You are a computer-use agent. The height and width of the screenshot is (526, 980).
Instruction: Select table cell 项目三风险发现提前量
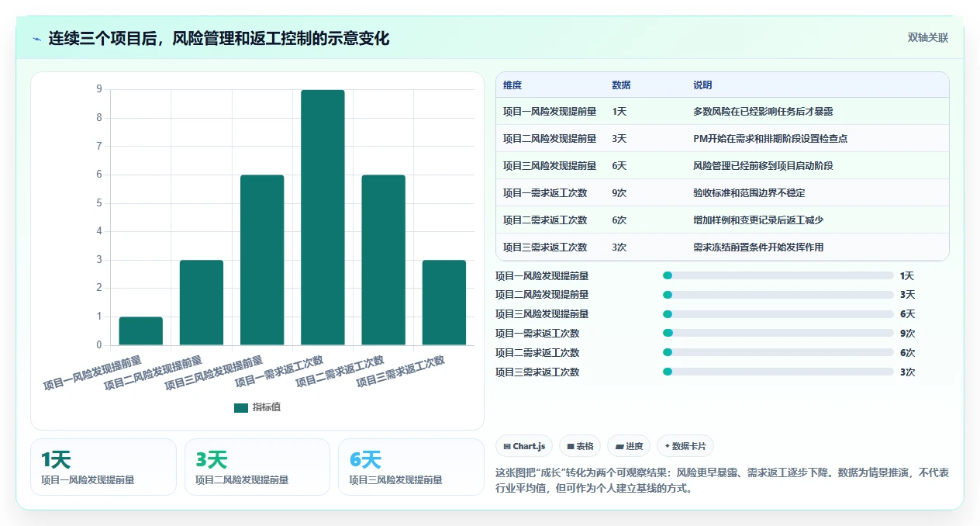tap(550, 166)
